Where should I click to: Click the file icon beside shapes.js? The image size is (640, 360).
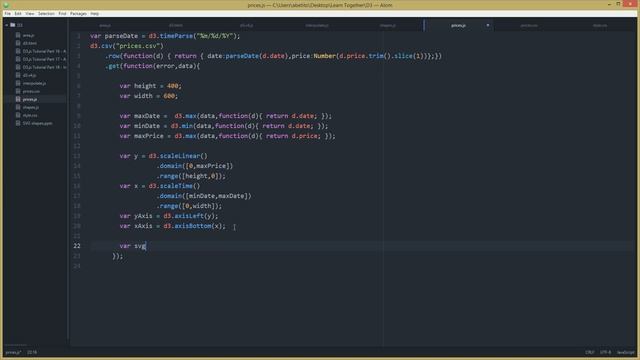point(18,107)
